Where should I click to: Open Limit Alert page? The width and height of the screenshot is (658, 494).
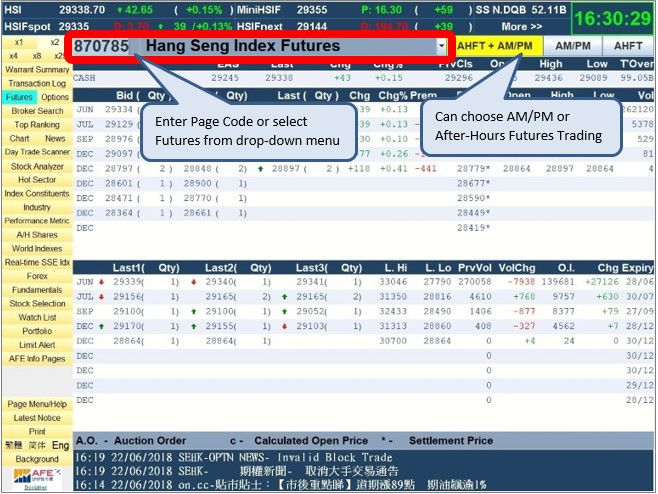pos(37,345)
